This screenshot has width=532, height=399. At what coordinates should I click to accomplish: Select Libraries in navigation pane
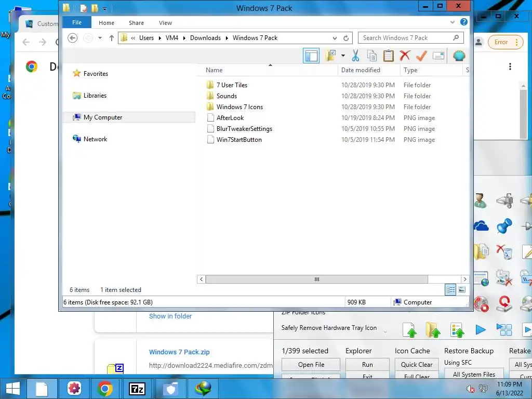(95, 96)
